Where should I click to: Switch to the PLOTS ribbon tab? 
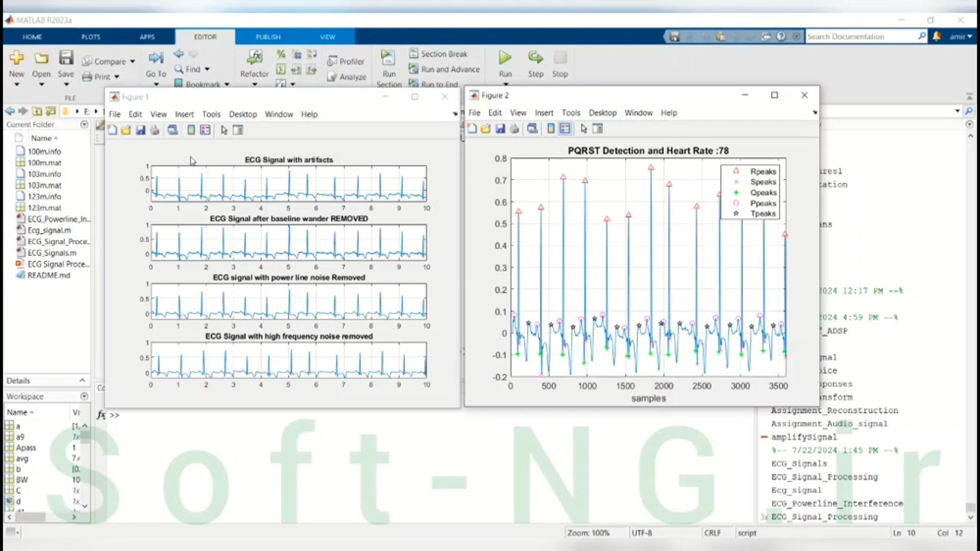point(91,37)
